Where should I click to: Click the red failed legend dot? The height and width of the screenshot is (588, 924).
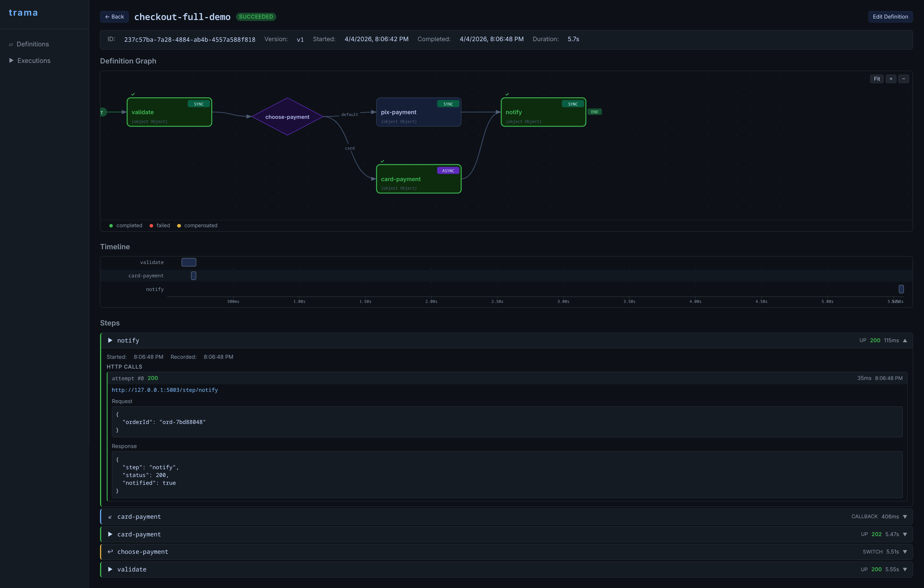(151, 225)
